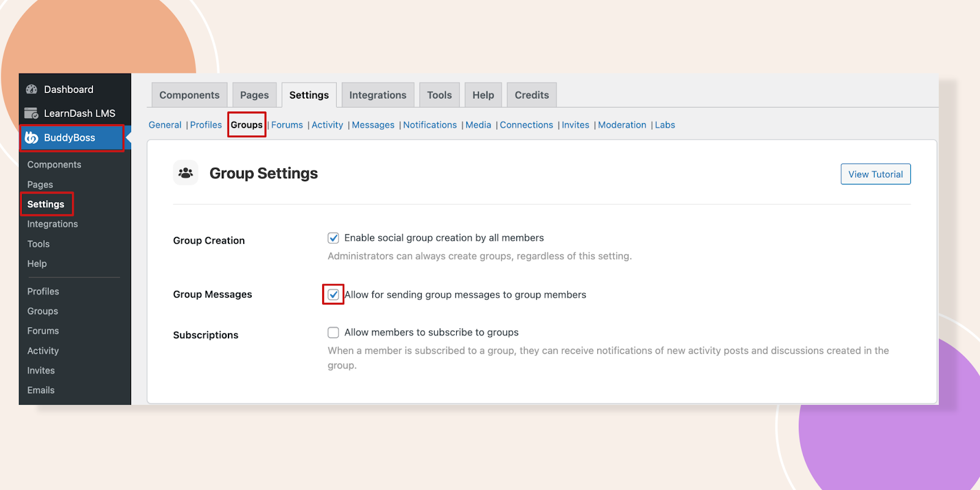This screenshot has height=490, width=980.
Task: Open the Labs settings link
Action: (x=665, y=125)
